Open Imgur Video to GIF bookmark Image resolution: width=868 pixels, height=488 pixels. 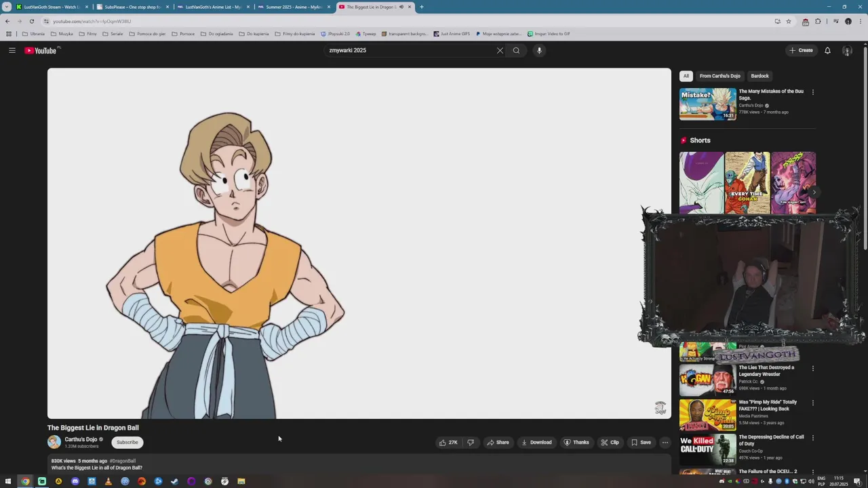pos(549,34)
